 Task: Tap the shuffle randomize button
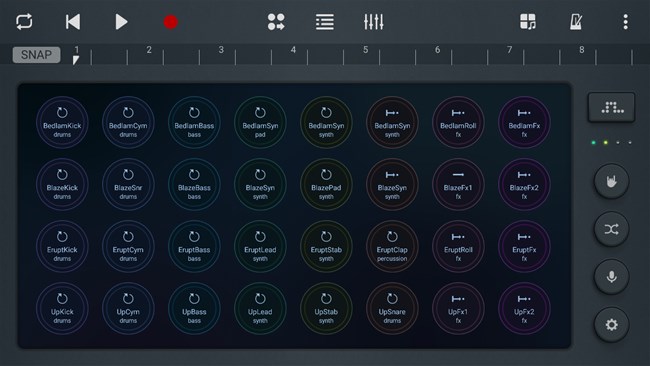[611, 229]
